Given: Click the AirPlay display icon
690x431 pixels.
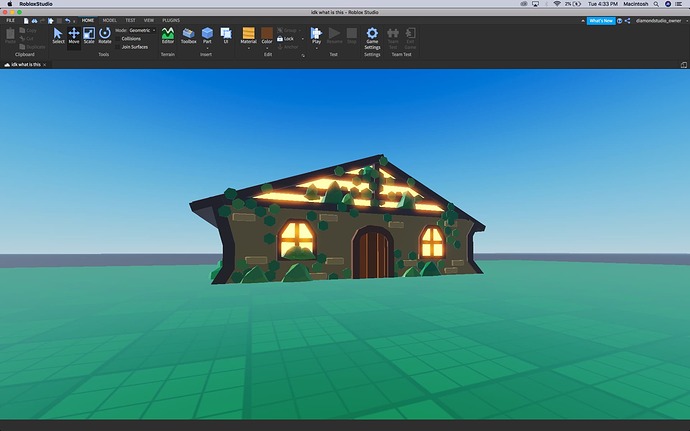Looking at the screenshot, I should tap(536, 4).
